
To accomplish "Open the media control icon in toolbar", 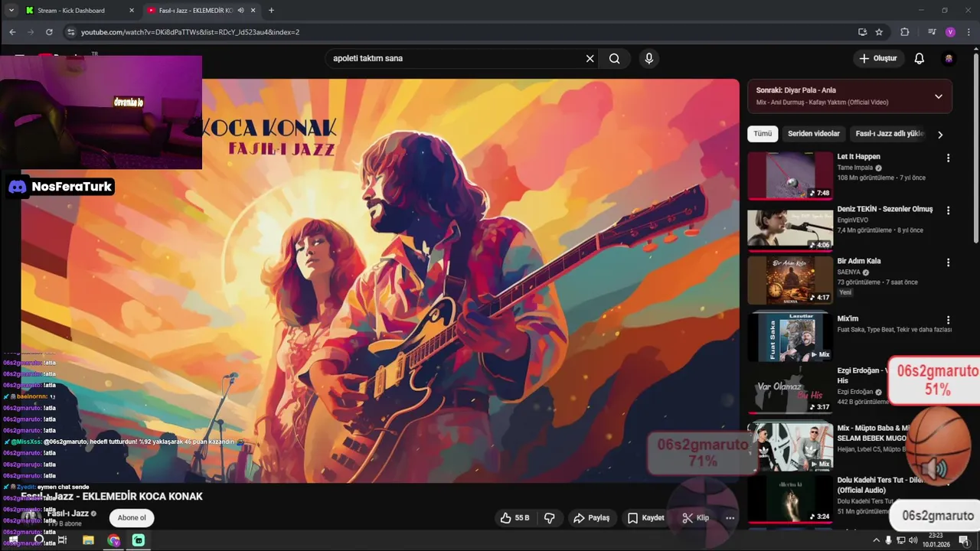I will pos(932,32).
